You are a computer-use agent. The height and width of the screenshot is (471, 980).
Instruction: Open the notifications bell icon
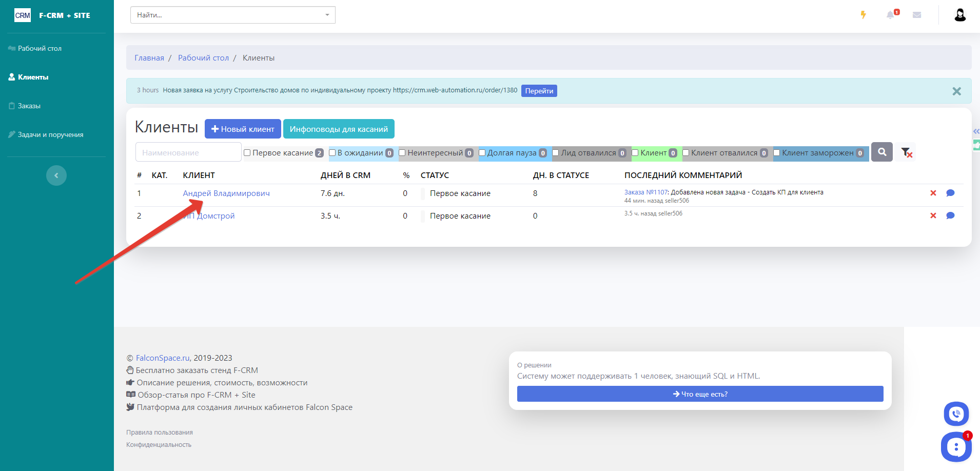pyautogui.click(x=890, y=15)
